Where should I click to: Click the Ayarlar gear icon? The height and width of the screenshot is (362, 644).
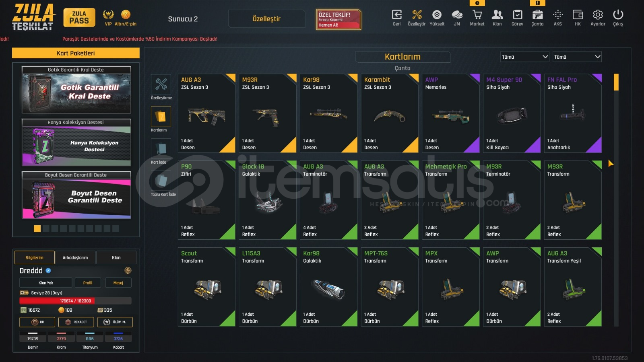pos(598,15)
